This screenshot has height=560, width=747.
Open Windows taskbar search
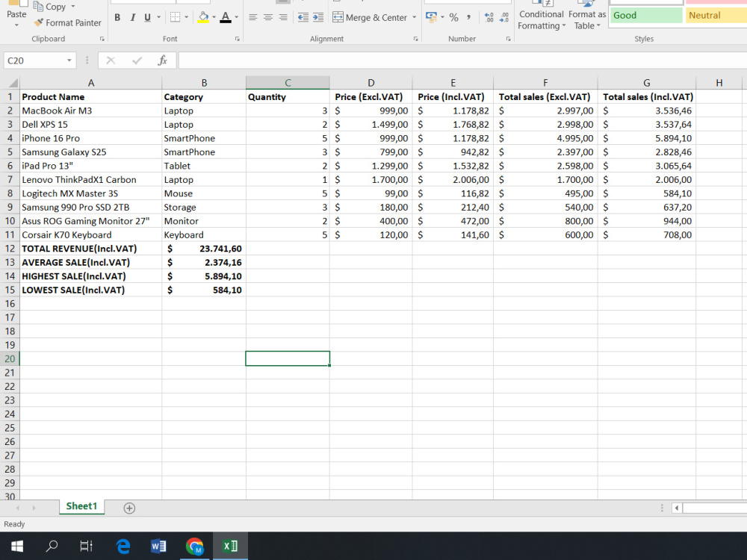(52, 546)
